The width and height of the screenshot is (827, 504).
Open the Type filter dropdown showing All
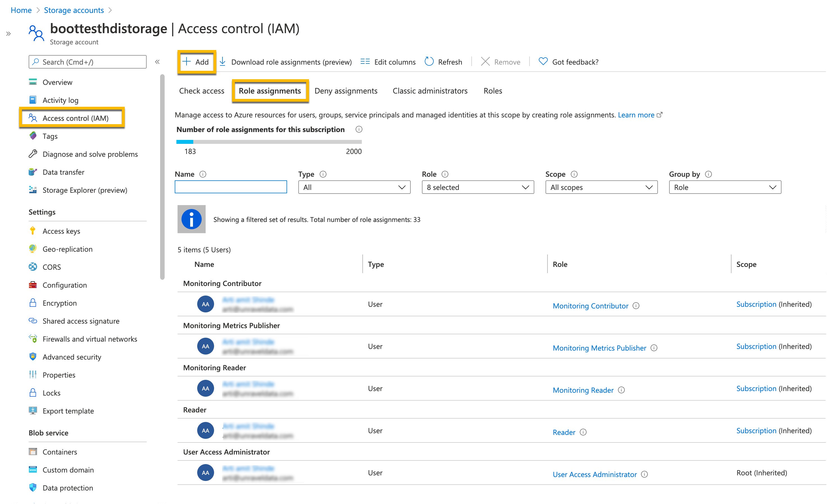coord(355,187)
